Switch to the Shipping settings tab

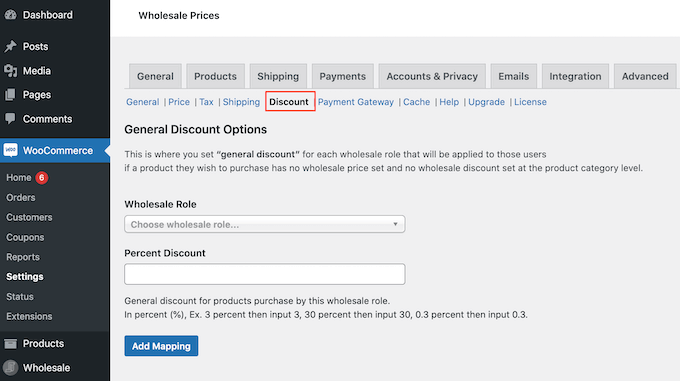(278, 76)
